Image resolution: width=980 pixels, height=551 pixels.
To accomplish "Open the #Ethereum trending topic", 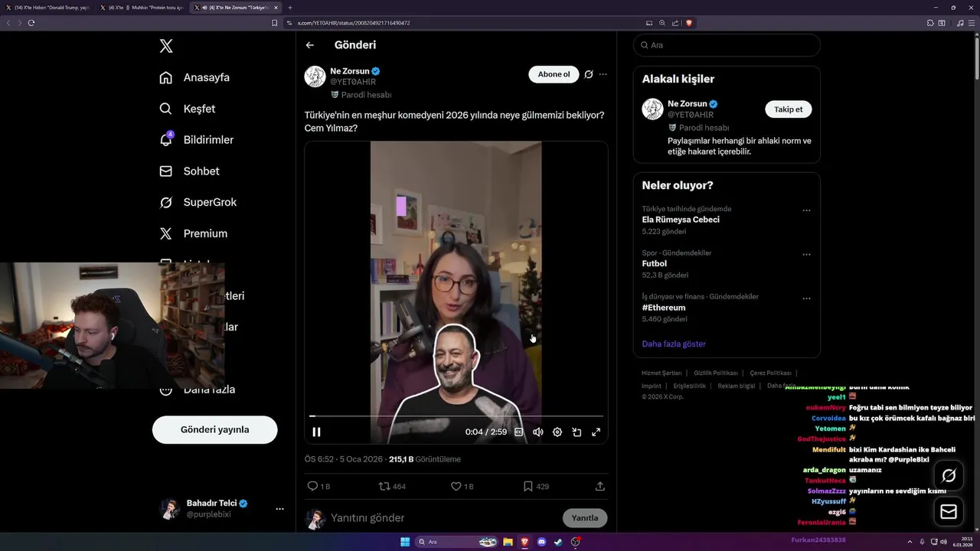I will [x=664, y=308].
